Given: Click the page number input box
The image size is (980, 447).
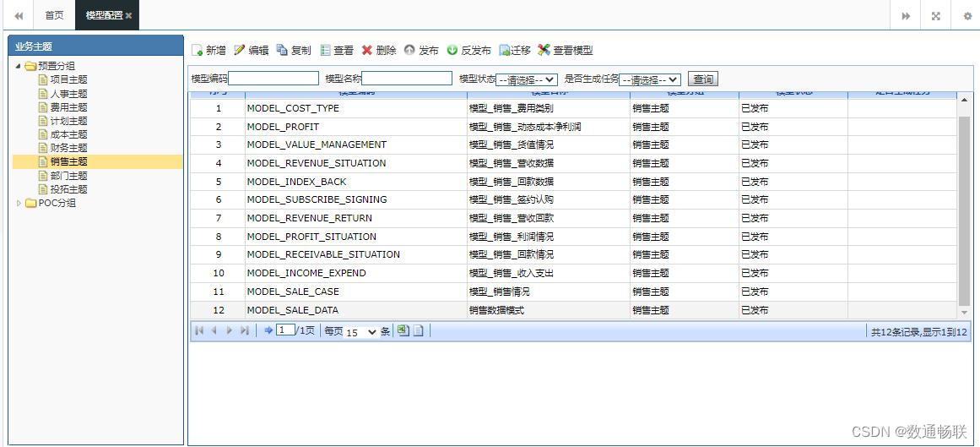Looking at the screenshot, I should 285,330.
